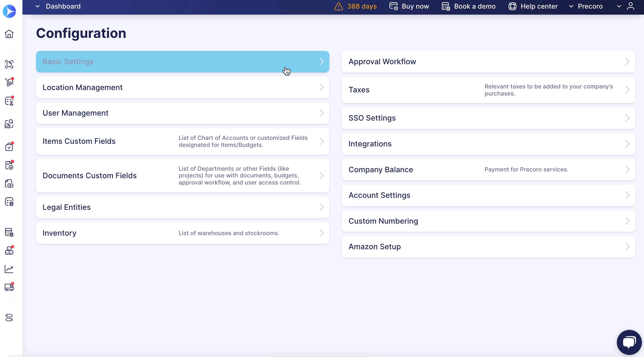Expand the Precoro company dropdown
Screen dimensions: 644x357
click(586, 6)
